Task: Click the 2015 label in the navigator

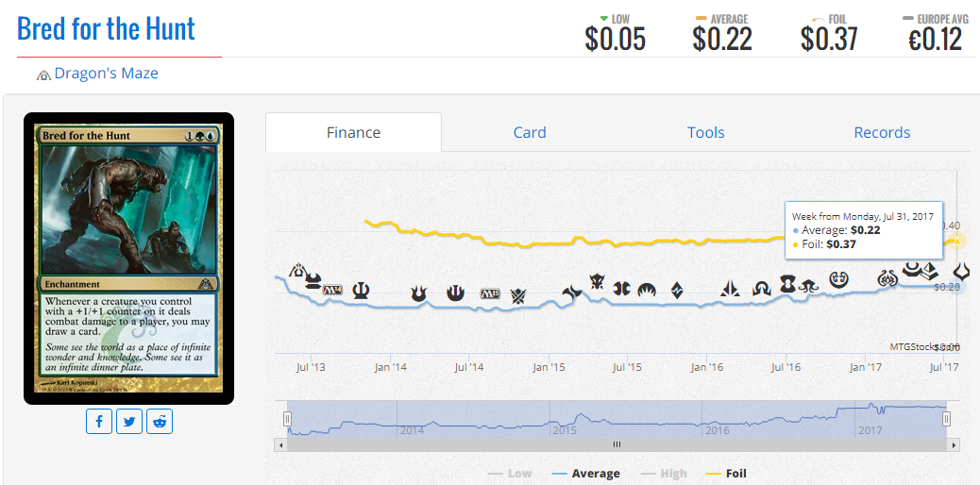Action: point(565,430)
